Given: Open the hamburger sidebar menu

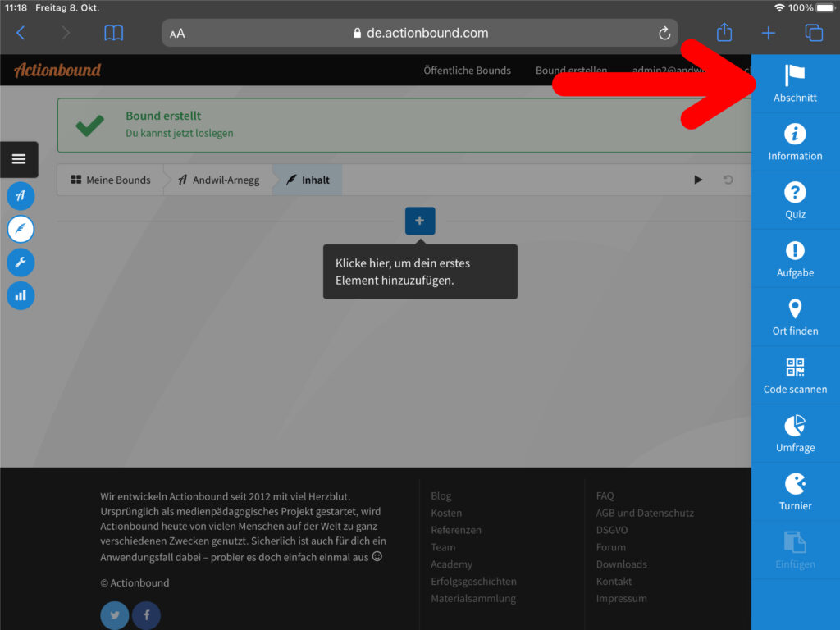Looking at the screenshot, I should [x=19, y=159].
